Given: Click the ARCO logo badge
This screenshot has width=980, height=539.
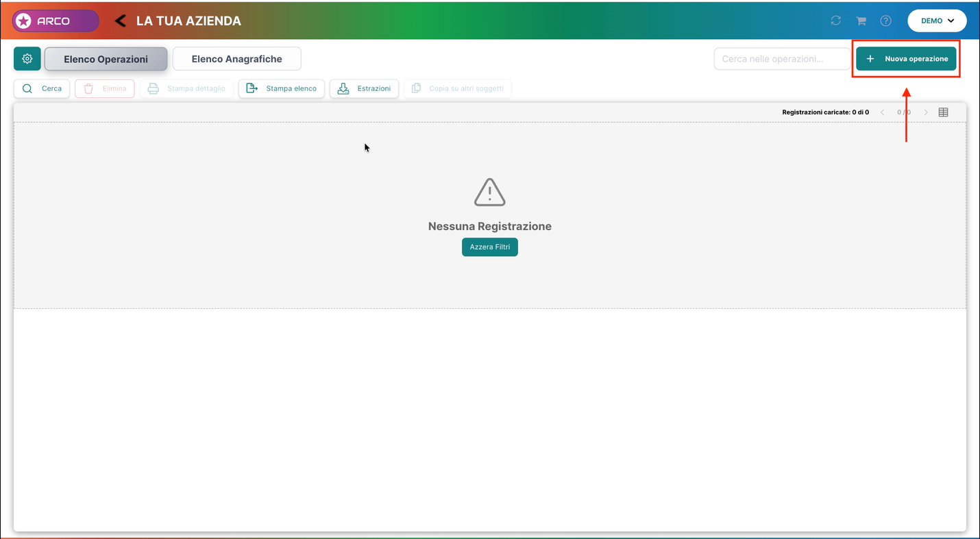Looking at the screenshot, I should point(56,21).
